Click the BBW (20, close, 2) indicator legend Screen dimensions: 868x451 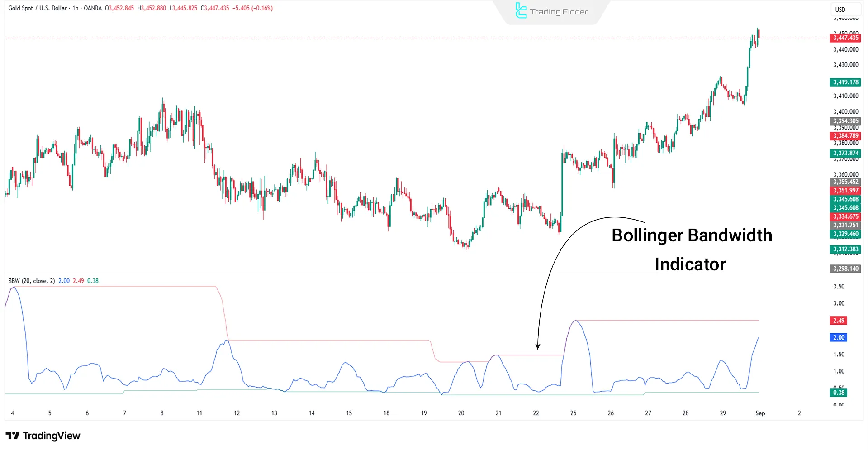(x=32, y=281)
